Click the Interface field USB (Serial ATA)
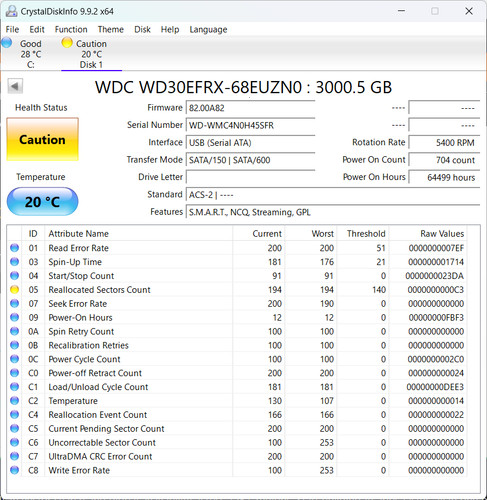This screenshot has width=487, height=500. (x=250, y=143)
